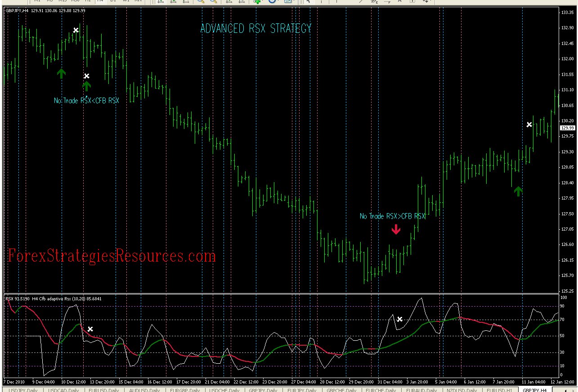The width and height of the screenshot is (578, 392).
Task: Click the '7 Dec 2010' date label
Action: pos(14,382)
